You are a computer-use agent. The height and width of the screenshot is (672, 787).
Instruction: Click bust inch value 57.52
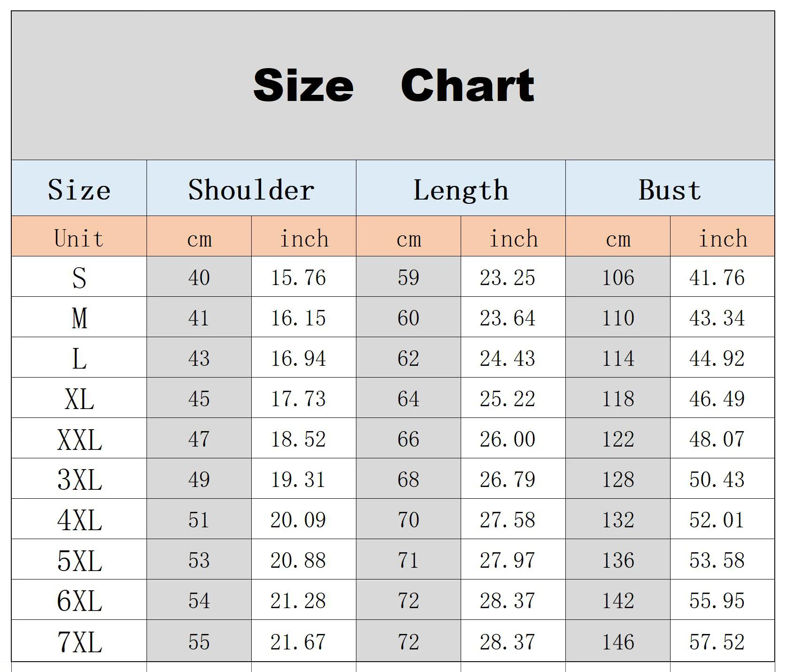click(717, 642)
